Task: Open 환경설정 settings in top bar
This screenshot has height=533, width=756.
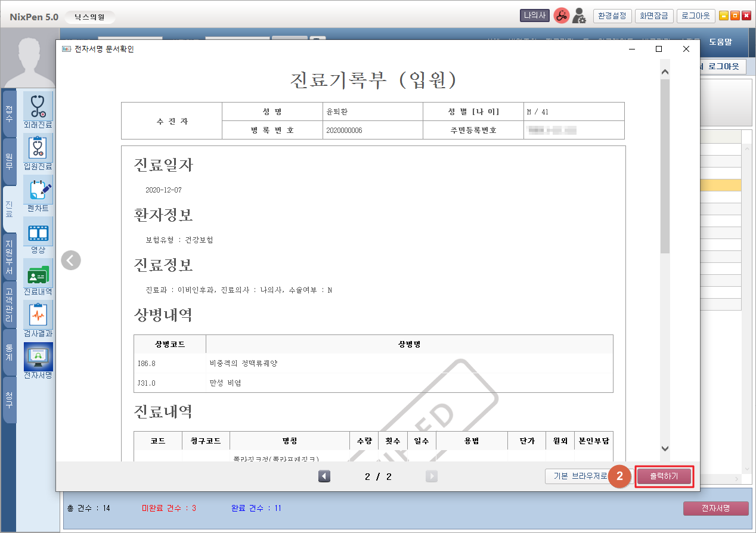Action: pyautogui.click(x=612, y=16)
